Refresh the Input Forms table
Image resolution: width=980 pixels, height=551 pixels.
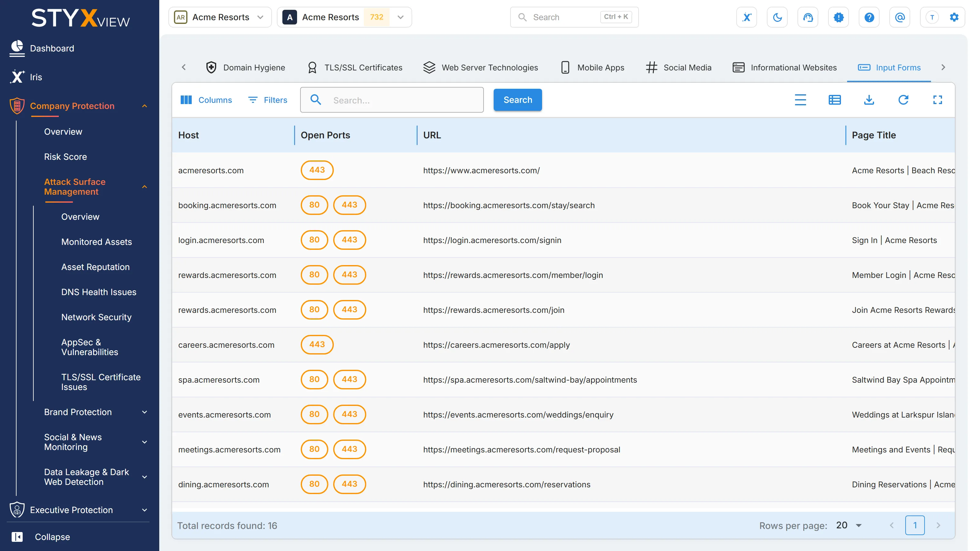click(x=903, y=99)
